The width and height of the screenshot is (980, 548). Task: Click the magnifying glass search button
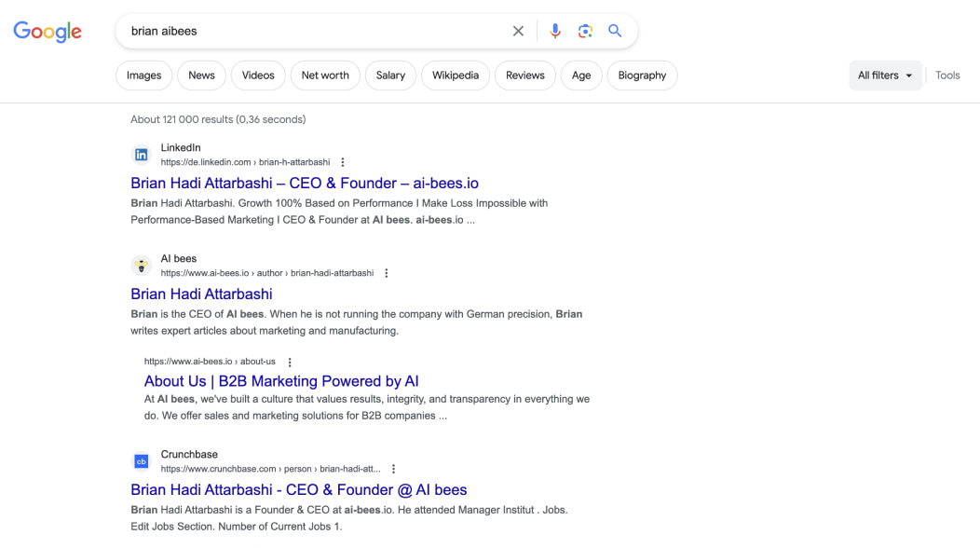(615, 31)
